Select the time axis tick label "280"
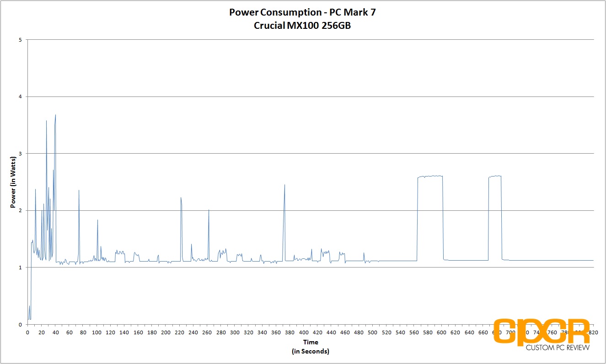 tap(221, 332)
